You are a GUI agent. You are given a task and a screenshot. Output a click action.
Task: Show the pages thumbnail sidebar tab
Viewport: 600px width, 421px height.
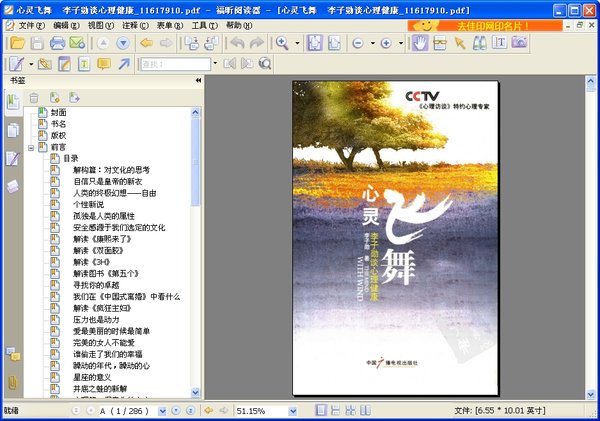tap(13, 130)
